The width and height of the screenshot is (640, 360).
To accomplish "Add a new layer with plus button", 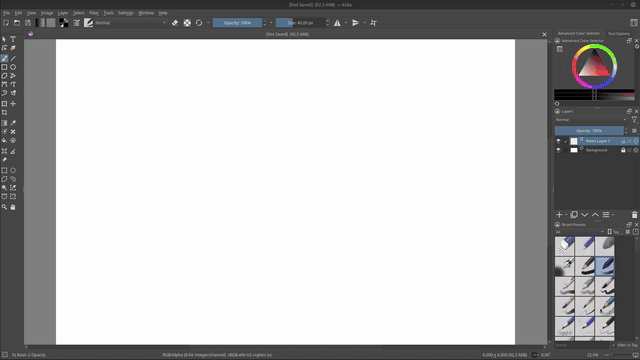I will tap(559, 215).
